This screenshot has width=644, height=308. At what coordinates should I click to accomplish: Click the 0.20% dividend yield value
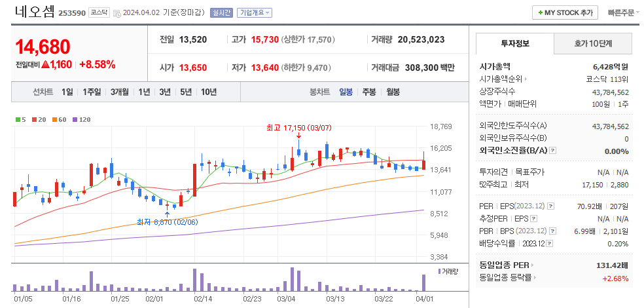(618, 244)
